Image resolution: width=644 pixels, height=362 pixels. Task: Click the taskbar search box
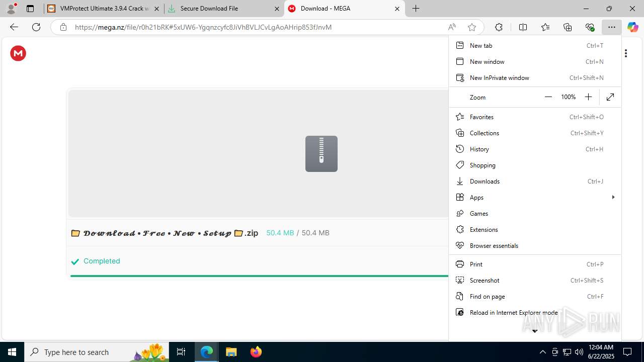pyautogui.click(x=97, y=352)
